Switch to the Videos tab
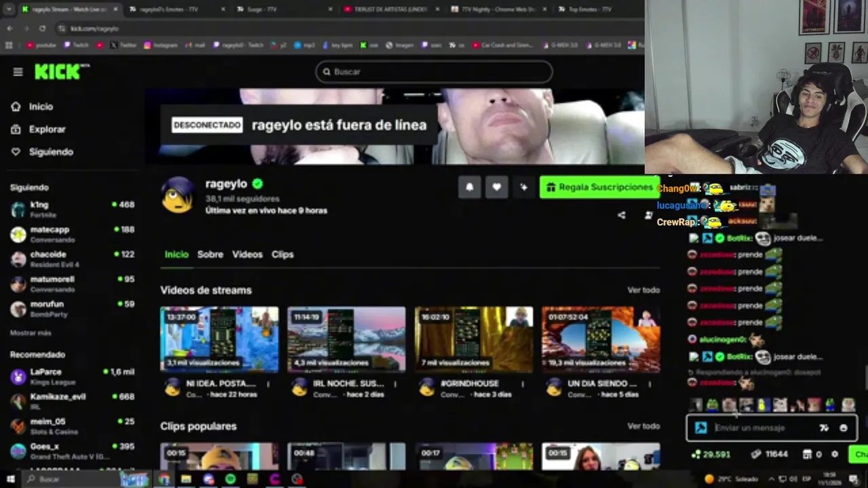 click(248, 254)
